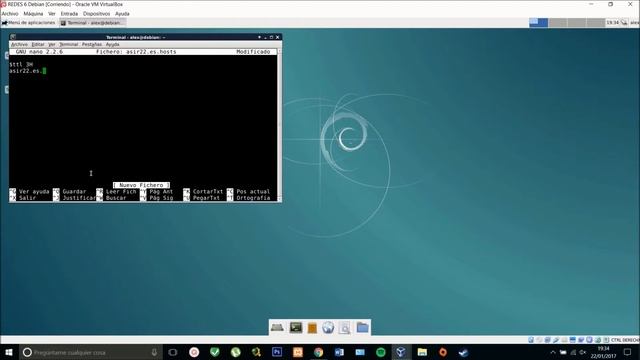Open home folder icon in Debian dock
The height and width of the screenshot is (360, 640).
[x=362, y=328]
